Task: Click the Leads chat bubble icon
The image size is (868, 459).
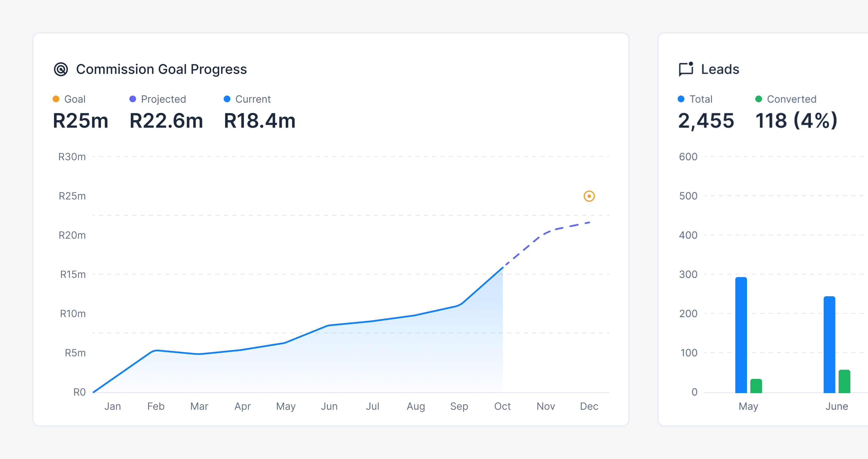Action: [686, 70]
